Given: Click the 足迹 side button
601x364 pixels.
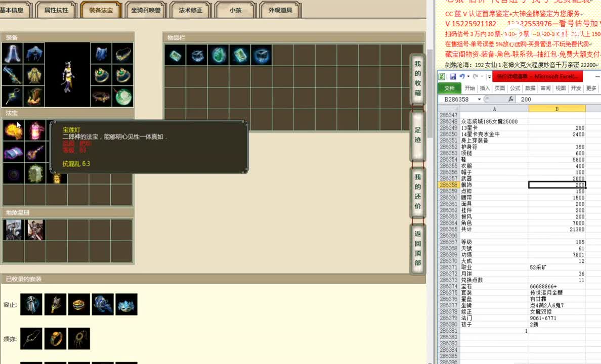Looking at the screenshot, I should coord(418,135).
